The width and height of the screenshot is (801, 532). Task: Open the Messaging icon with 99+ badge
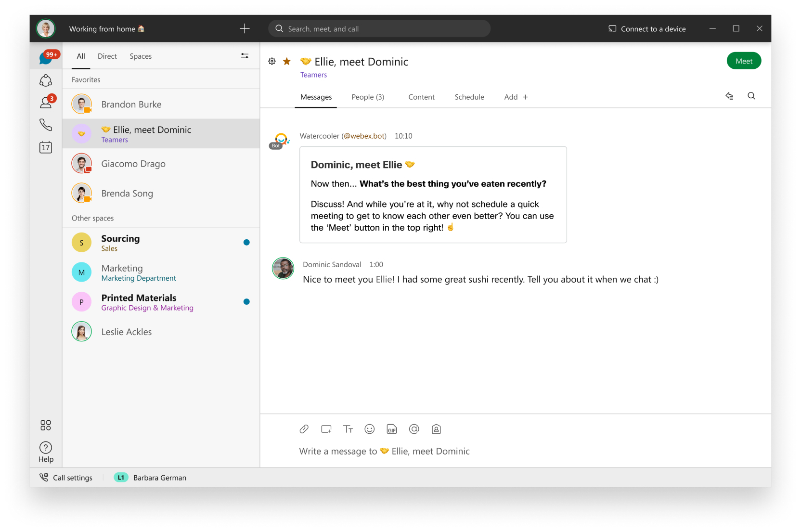tap(46, 58)
